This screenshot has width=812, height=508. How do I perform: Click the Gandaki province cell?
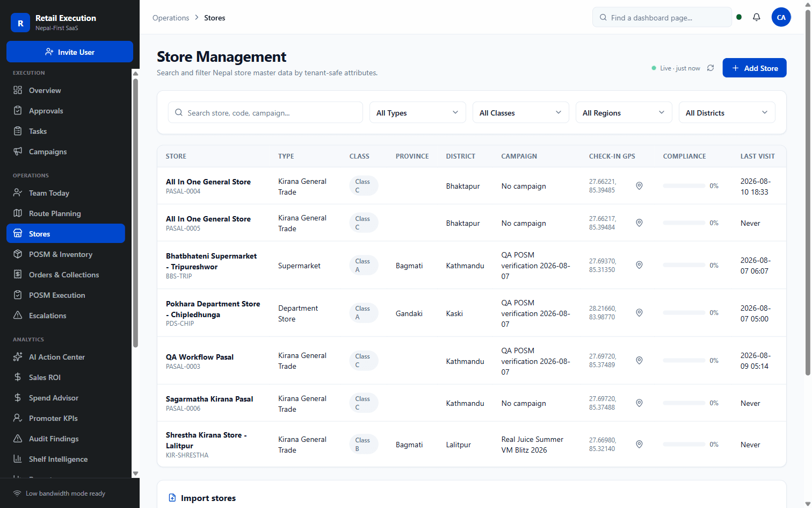[x=409, y=313]
